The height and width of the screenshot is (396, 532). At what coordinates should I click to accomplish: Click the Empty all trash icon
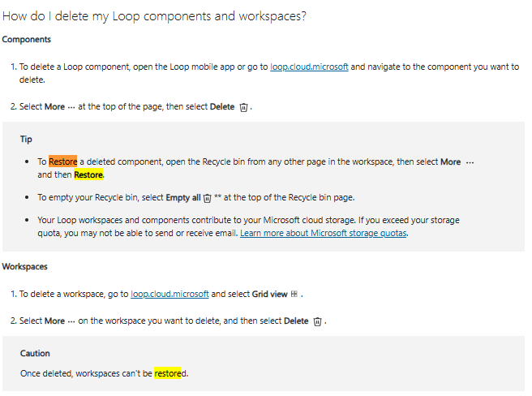[207, 198]
